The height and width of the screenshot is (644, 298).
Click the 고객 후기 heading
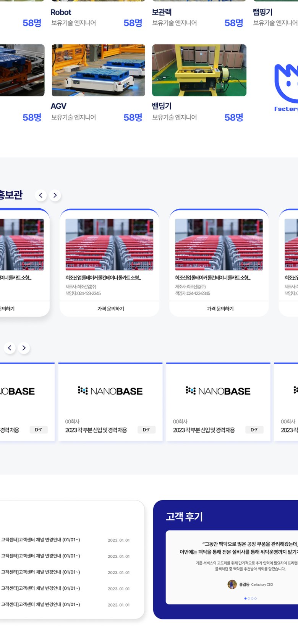(184, 517)
